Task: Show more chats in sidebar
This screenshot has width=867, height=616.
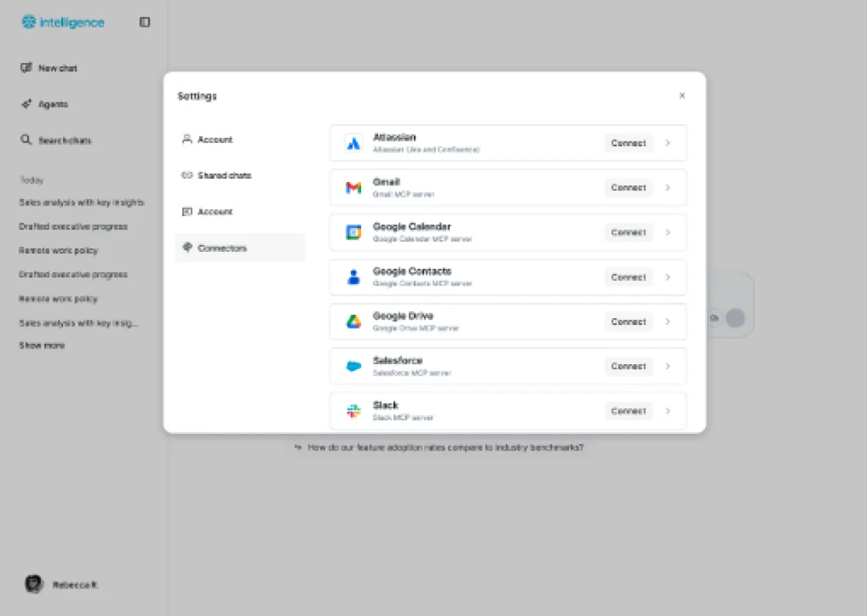Action: [42, 345]
